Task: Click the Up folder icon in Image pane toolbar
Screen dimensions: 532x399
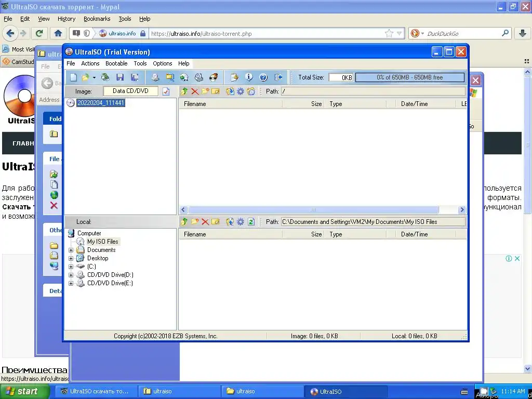Action: [x=184, y=91]
